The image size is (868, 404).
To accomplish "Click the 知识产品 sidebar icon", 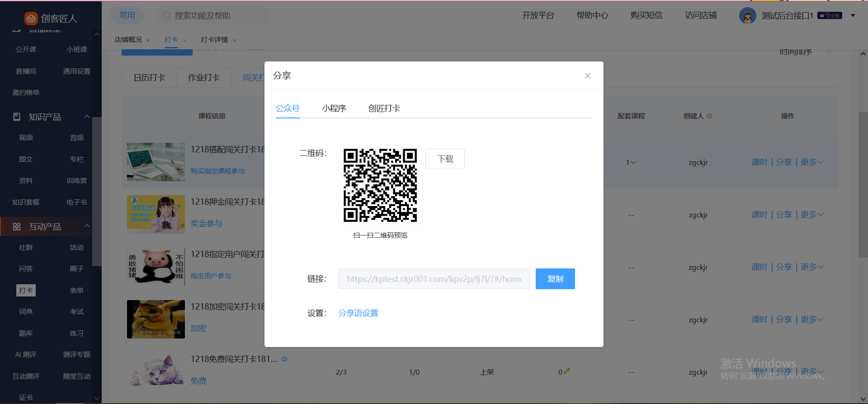I will click(17, 117).
